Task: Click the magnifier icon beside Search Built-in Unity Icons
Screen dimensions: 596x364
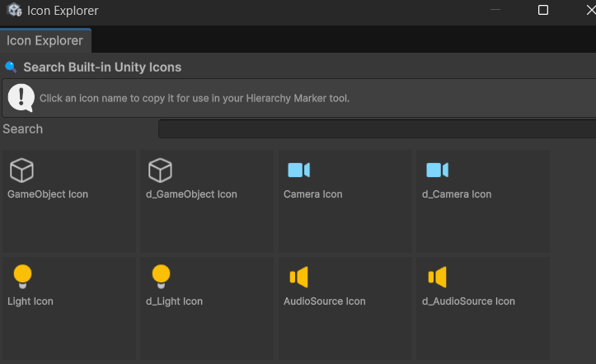Action: [11, 68]
